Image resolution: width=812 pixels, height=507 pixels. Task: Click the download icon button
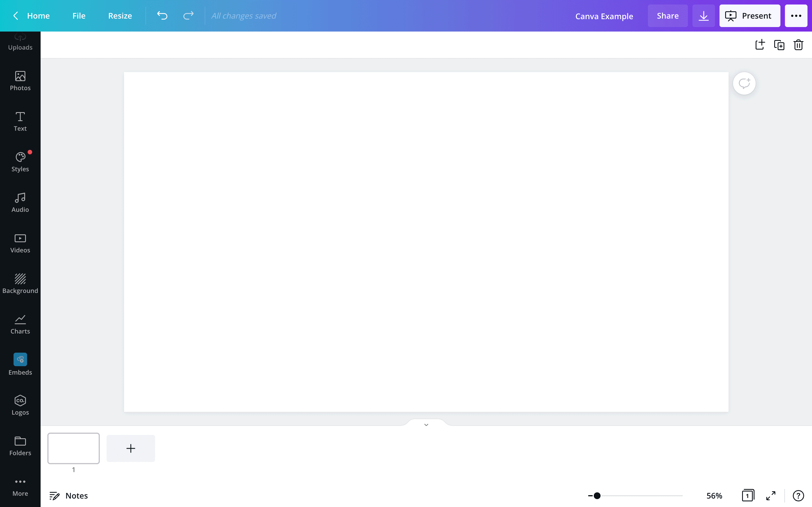pos(703,16)
